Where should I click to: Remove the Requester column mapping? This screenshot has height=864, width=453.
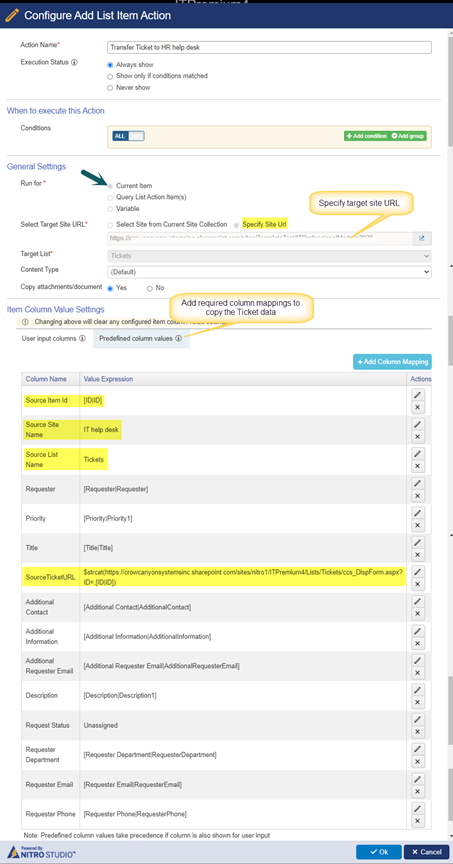(x=417, y=496)
